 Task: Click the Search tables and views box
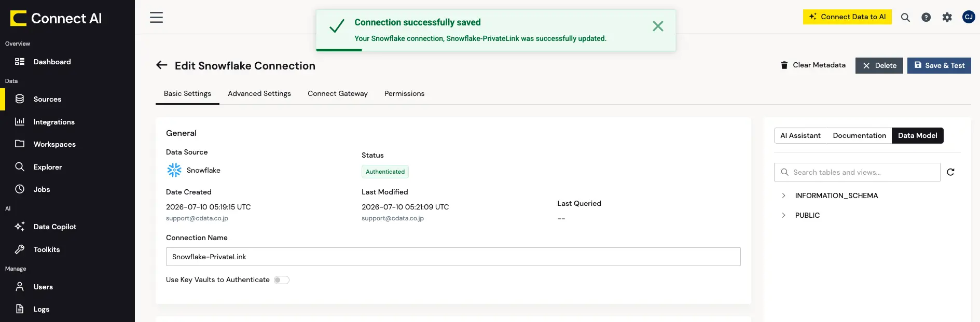(x=857, y=172)
